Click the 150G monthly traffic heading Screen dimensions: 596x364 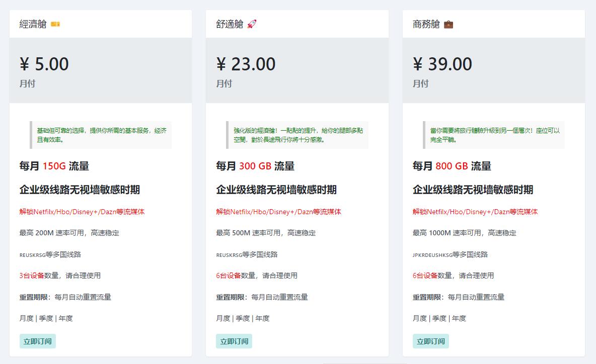point(54,166)
